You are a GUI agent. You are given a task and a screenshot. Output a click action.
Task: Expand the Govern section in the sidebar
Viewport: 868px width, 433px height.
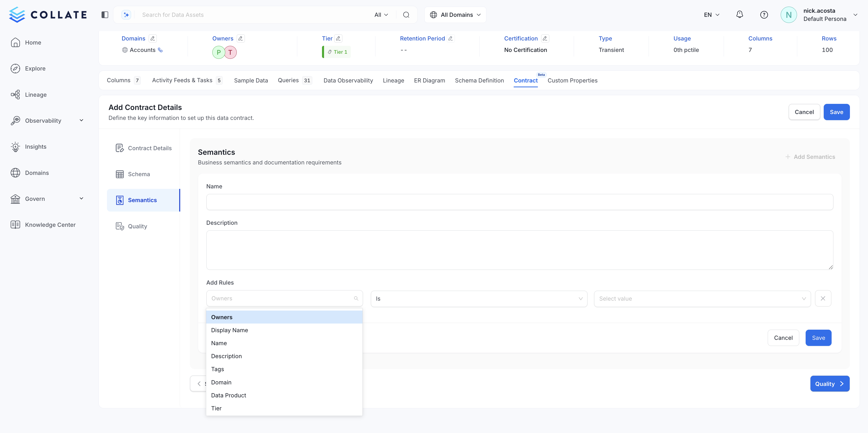pos(81,199)
